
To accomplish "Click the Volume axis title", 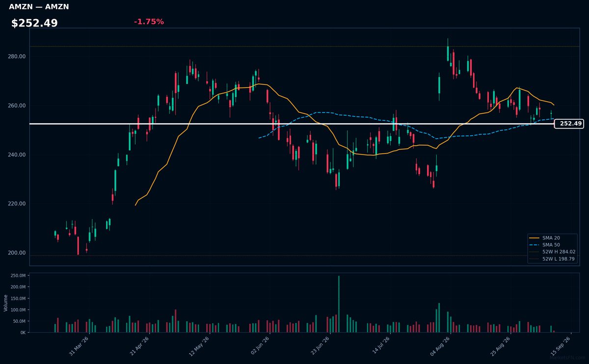I will click(x=5, y=303).
